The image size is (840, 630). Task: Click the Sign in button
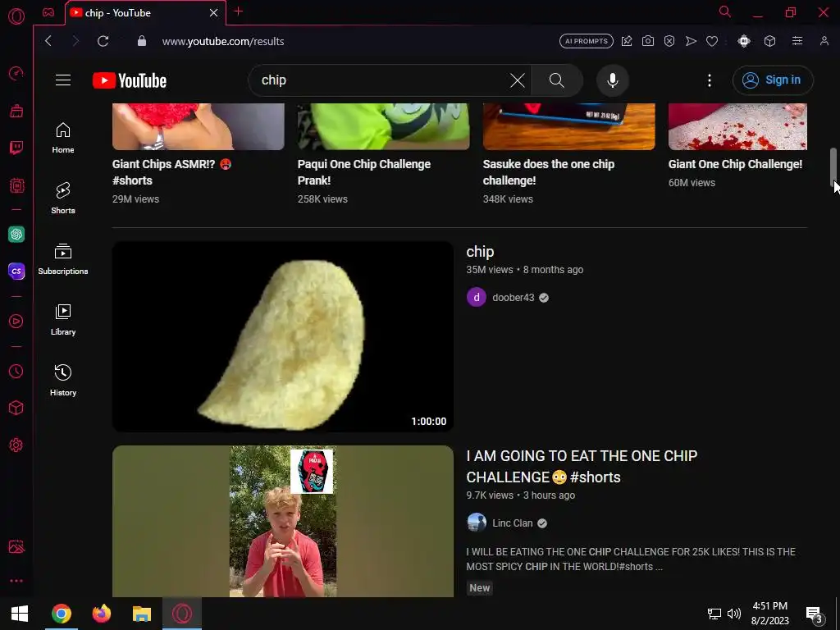click(x=773, y=80)
